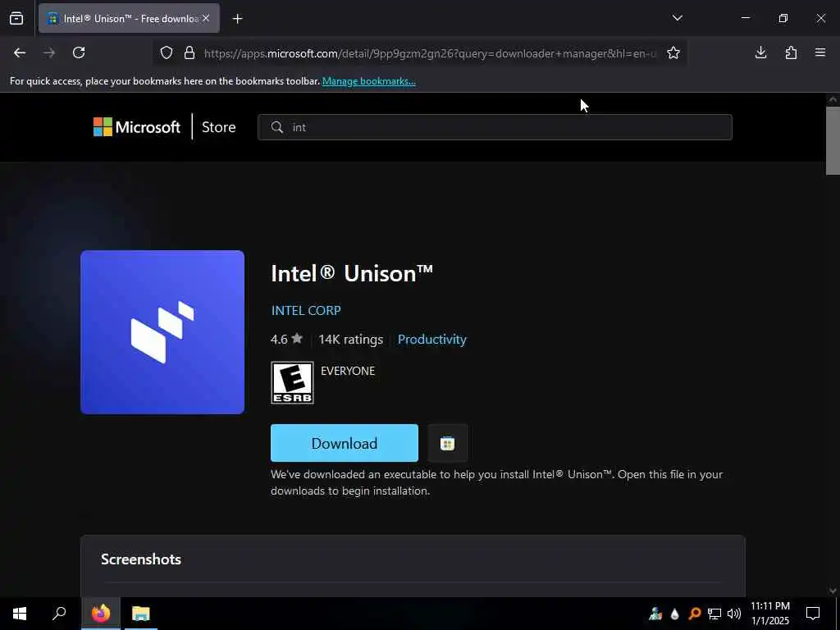Screen dimensions: 840x630
Task: Open a new browser tab
Action: (x=237, y=19)
